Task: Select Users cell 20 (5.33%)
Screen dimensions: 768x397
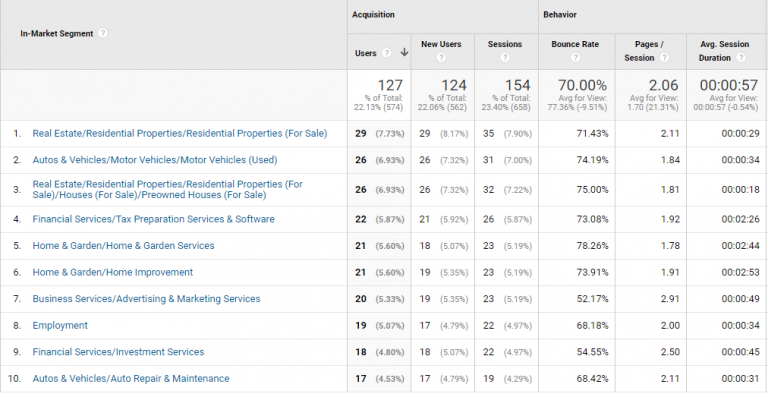Action: click(x=380, y=299)
